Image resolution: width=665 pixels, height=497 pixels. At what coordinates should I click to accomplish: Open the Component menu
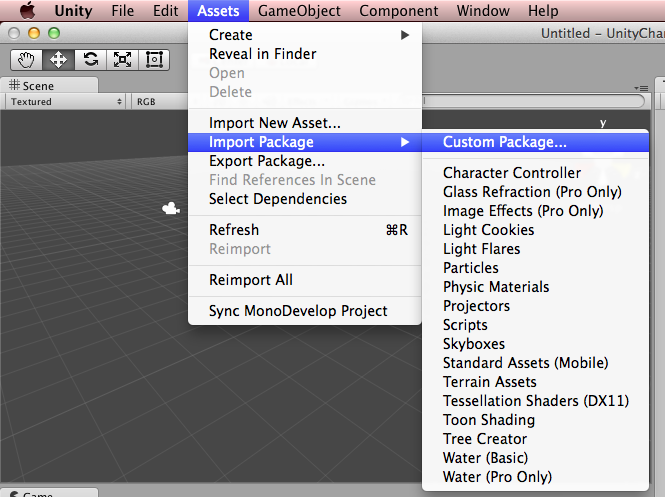(399, 11)
